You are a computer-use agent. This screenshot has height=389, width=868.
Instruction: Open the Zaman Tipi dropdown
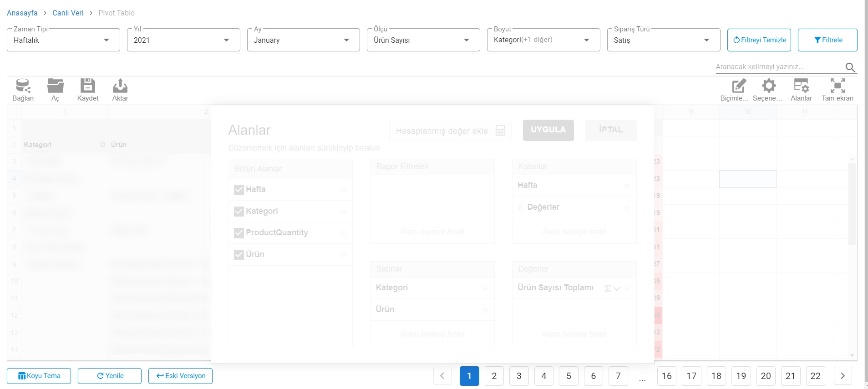click(x=63, y=40)
